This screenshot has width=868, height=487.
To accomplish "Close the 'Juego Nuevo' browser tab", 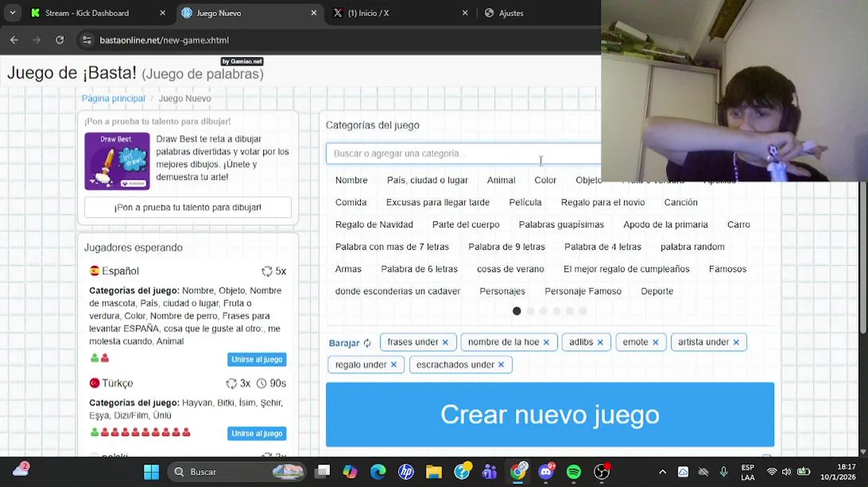I will [314, 13].
